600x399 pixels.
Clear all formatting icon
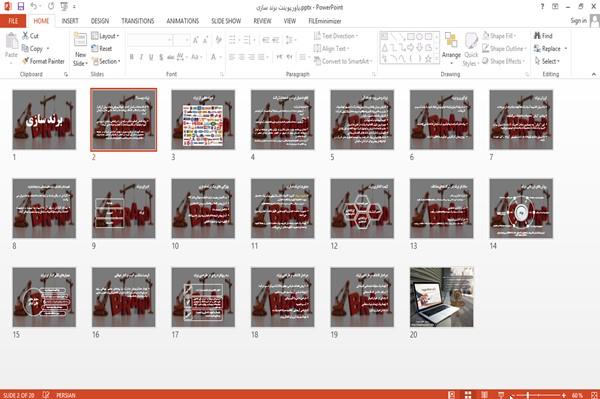(x=218, y=40)
